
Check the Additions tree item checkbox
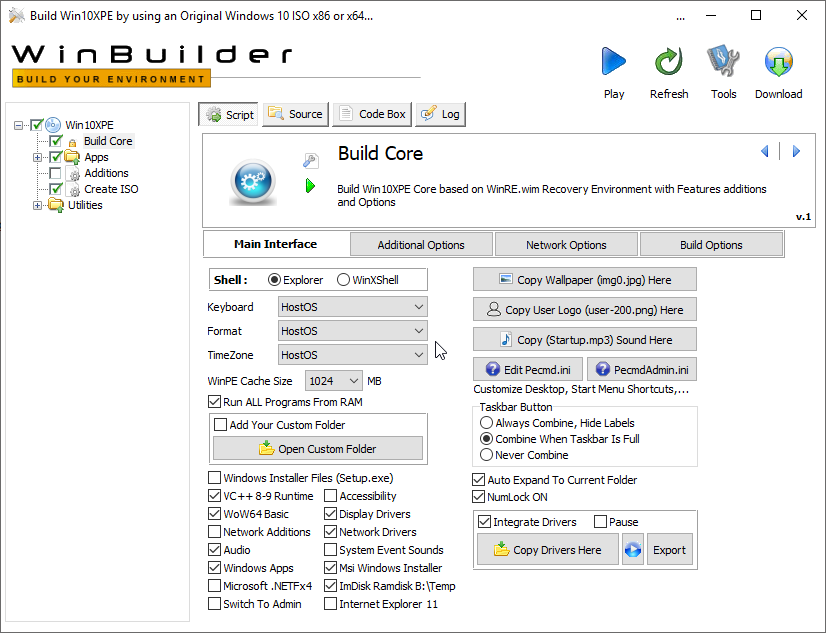55,173
